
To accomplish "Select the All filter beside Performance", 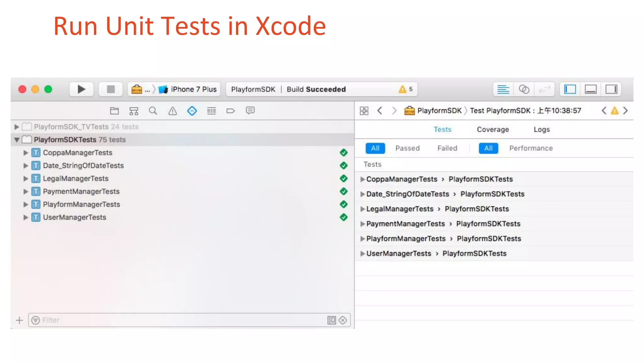I will tap(488, 148).
